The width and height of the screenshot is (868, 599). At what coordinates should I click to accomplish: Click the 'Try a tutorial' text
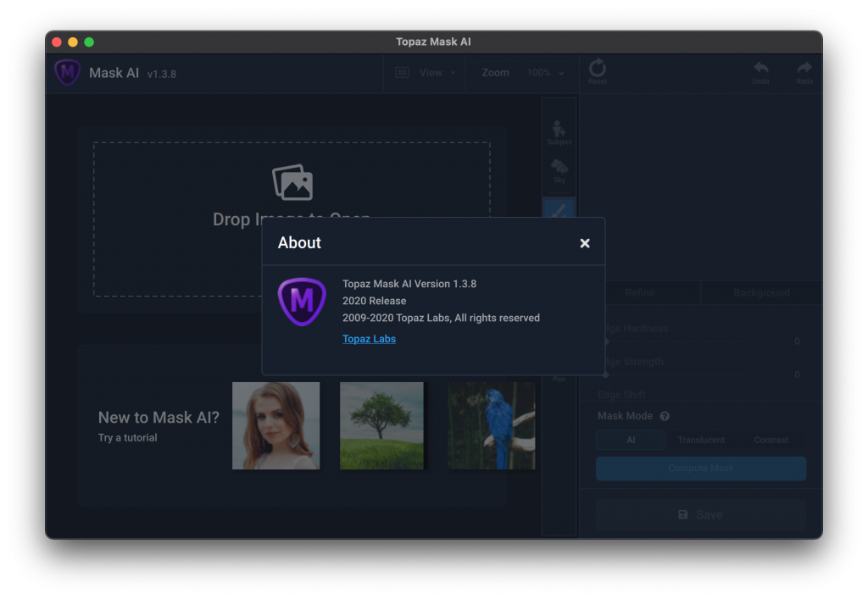[x=127, y=437]
